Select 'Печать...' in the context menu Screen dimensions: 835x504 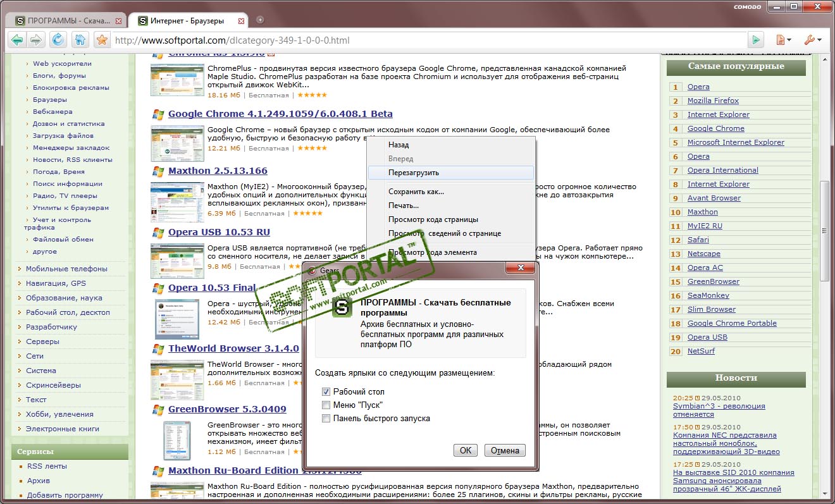(x=450, y=206)
